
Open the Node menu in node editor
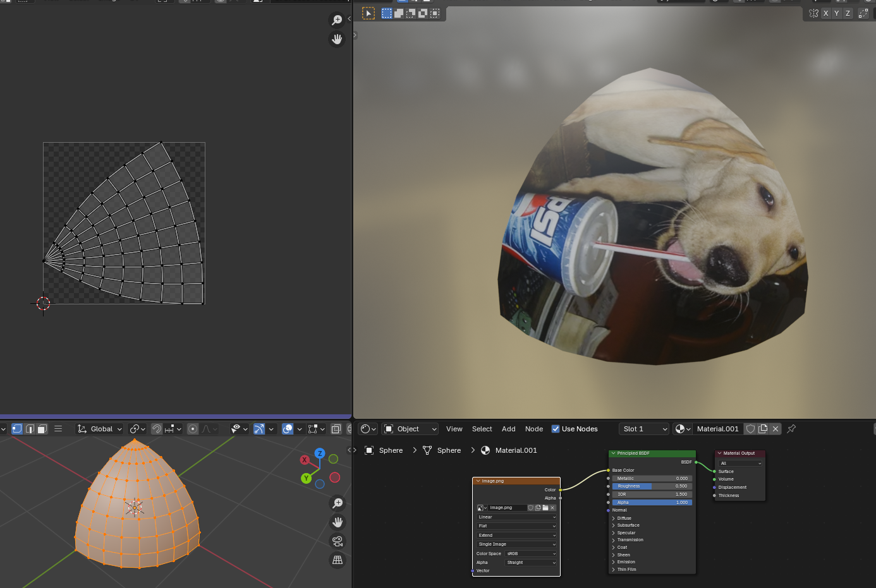tap(533, 429)
